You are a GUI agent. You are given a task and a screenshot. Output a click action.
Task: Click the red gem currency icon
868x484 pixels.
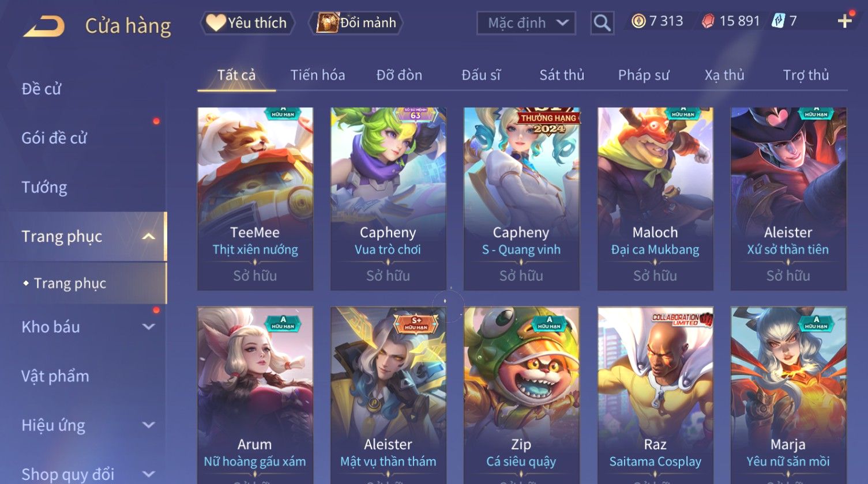(x=708, y=22)
